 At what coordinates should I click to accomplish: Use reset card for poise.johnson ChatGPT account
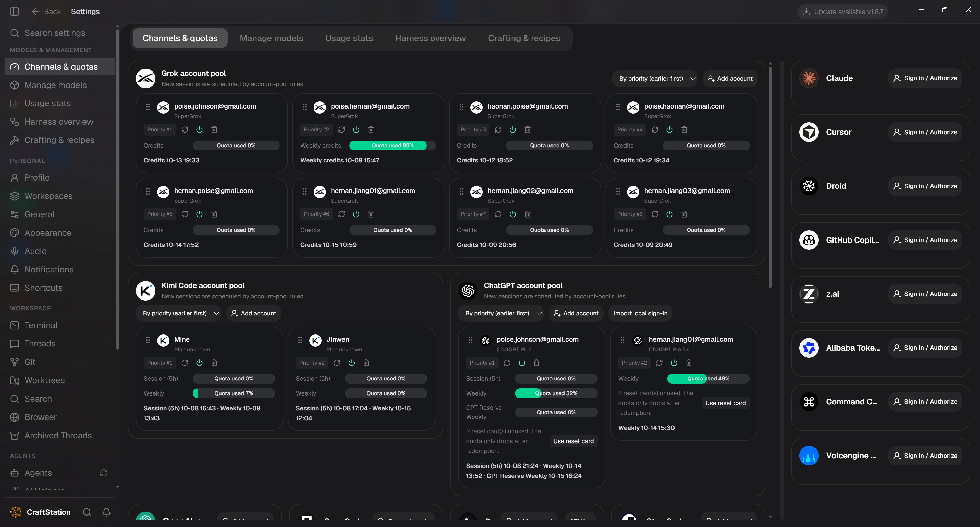(573, 441)
